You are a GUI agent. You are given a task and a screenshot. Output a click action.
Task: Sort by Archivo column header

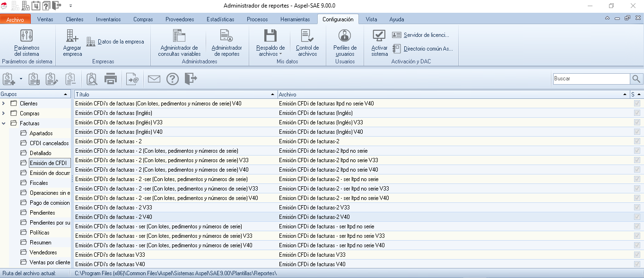click(x=453, y=94)
